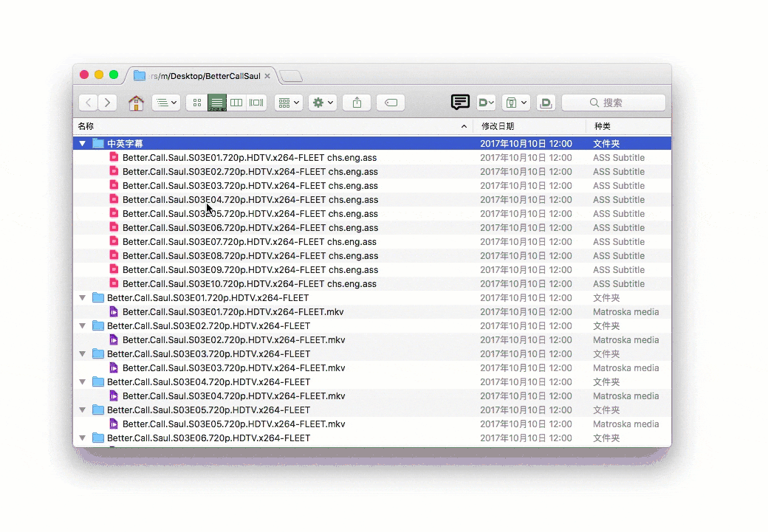
Task: Click the edit tags button
Action: point(391,103)
